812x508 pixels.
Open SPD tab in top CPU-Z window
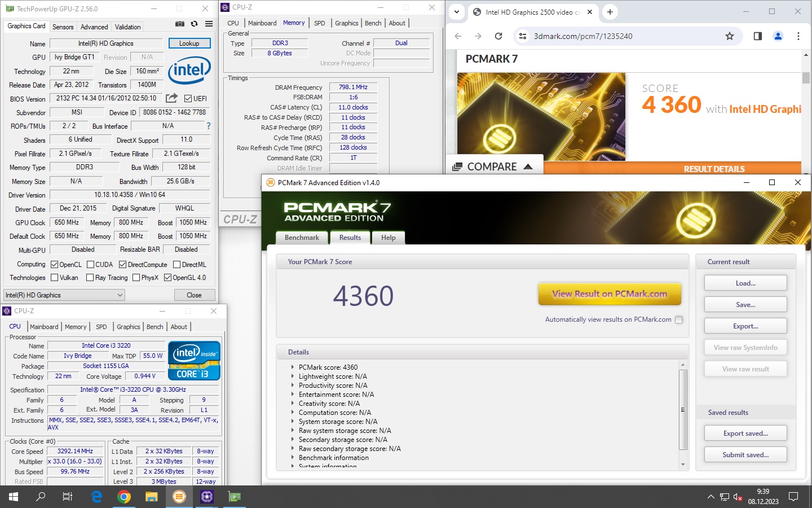point(320,23)
